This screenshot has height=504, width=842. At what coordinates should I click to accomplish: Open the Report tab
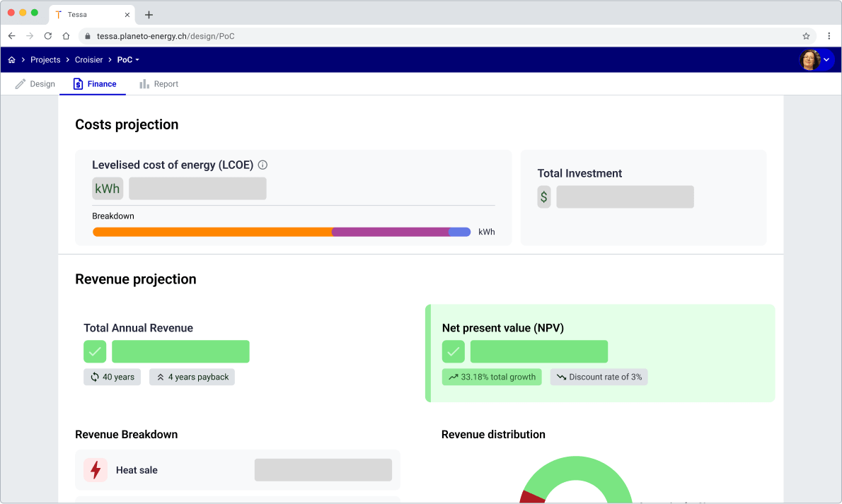[x=158, y=84]
